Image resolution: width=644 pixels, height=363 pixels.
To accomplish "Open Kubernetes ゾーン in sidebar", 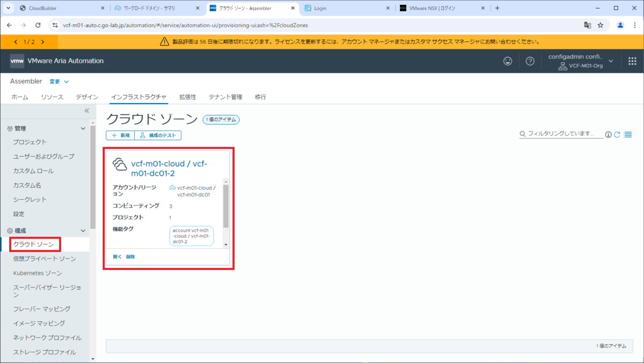I will tap(38, 273).
